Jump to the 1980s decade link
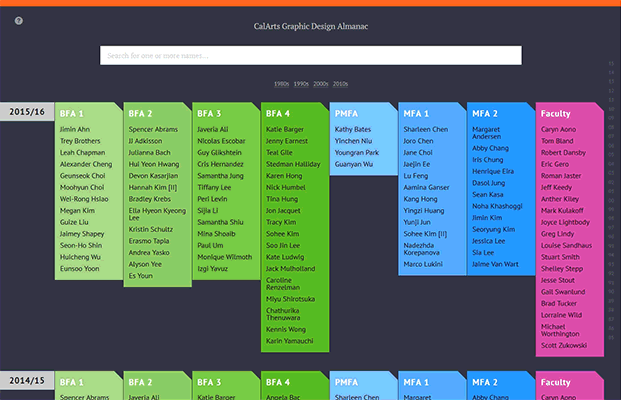 click(281, 84)
